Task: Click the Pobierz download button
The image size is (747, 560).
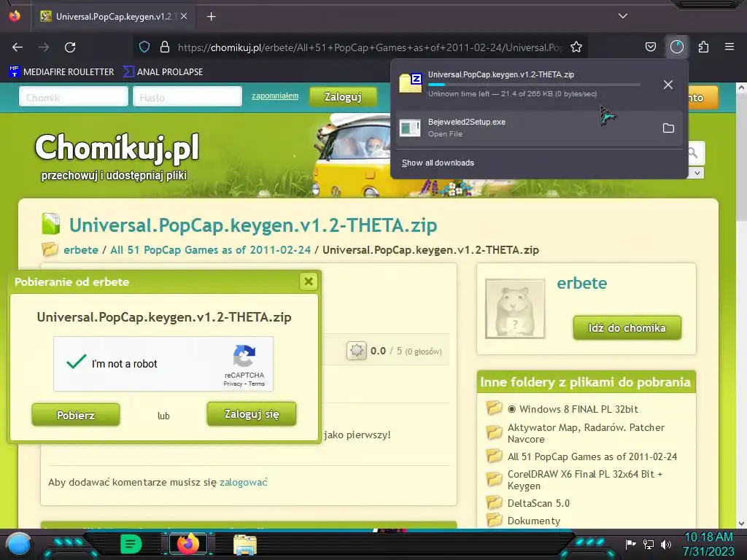Action: (76, 415)
